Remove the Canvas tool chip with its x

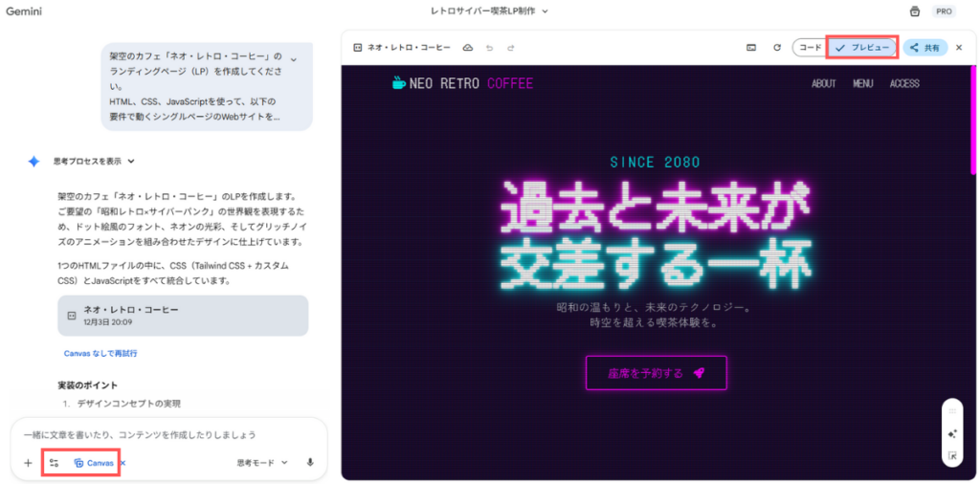(123, 463)
